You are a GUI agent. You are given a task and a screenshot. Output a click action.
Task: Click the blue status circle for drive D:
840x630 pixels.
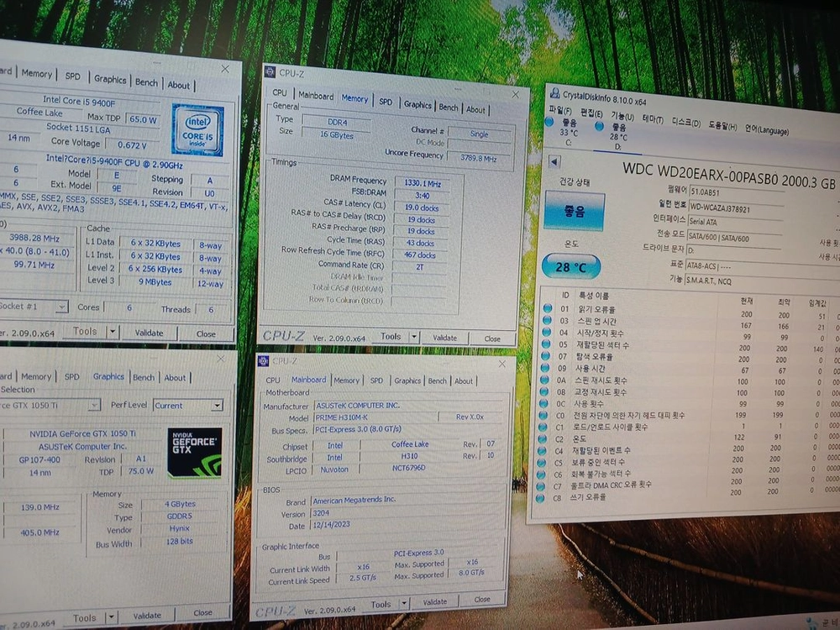pos(600,126)
